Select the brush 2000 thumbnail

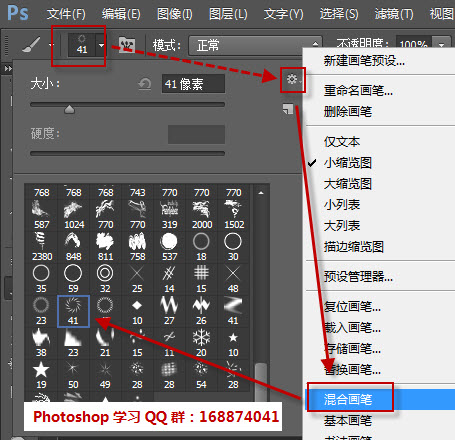(x=201, y=215)
